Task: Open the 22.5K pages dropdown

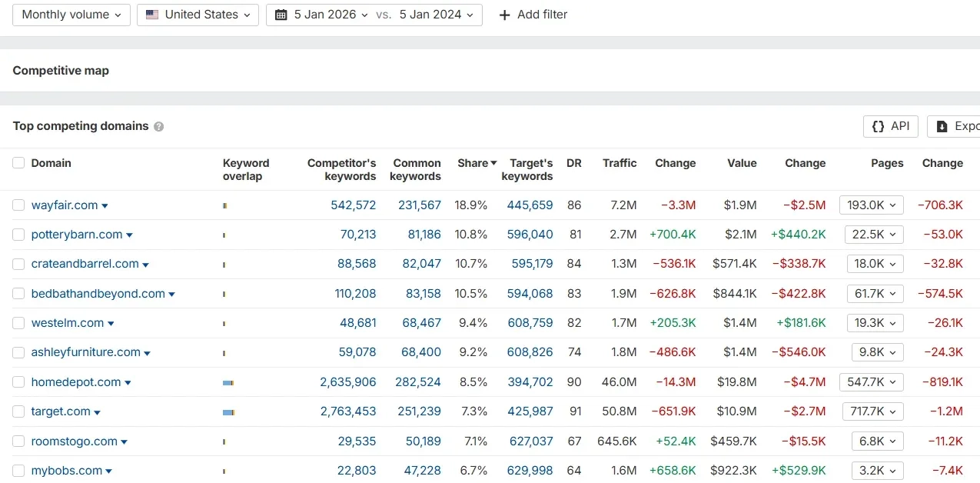Action: pos(874,235)
